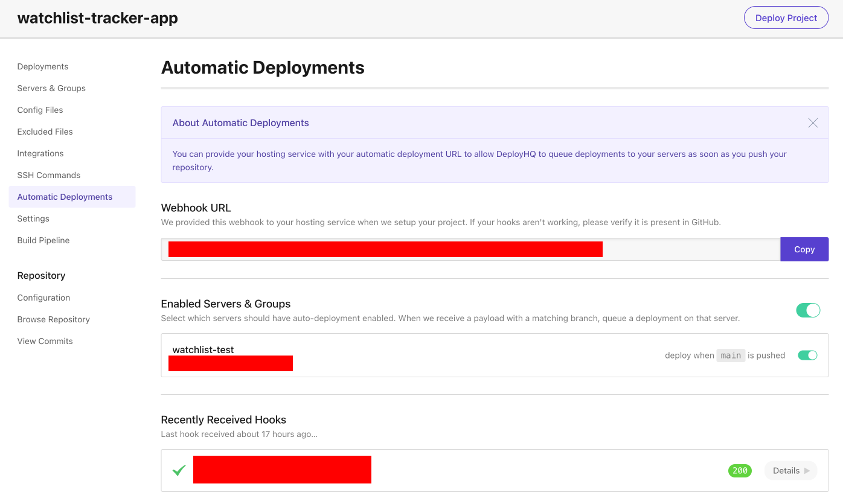
Task: Navigate to Excluded Files
Action: 45,132
